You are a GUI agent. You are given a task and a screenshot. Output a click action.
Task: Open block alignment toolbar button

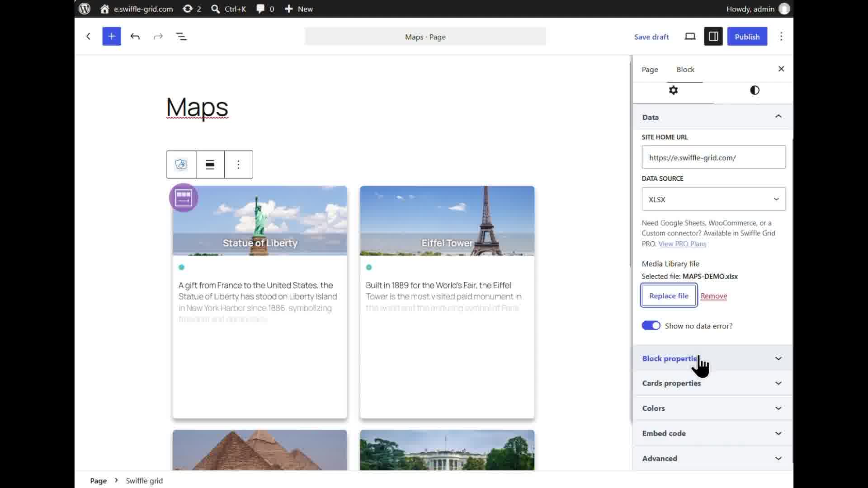(210, 164)
